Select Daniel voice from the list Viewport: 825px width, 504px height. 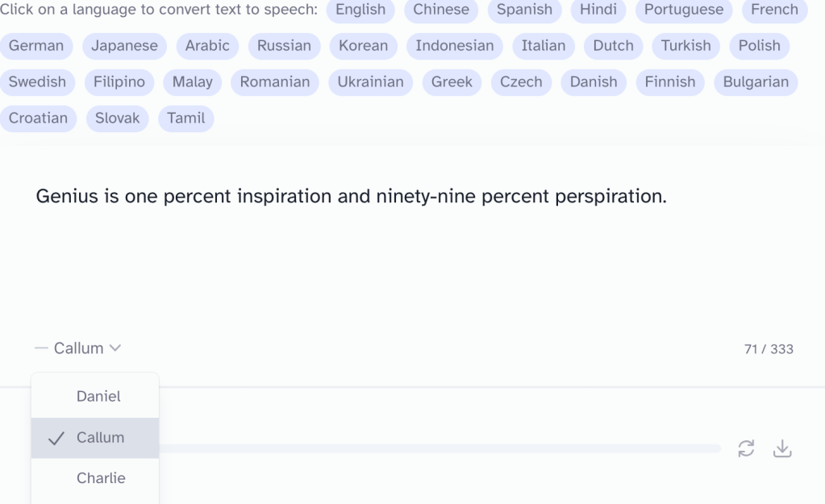pyautogui.click(x=98, y=396)
